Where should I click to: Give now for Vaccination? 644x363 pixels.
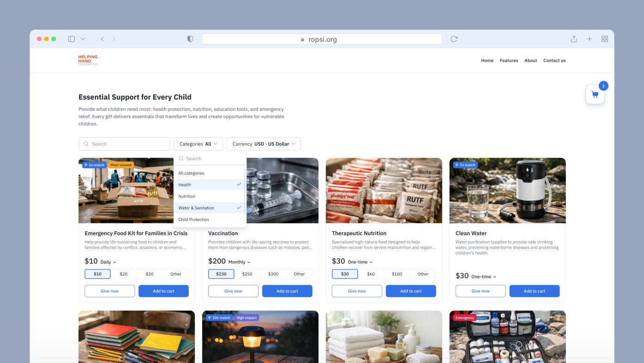(233, 291)
